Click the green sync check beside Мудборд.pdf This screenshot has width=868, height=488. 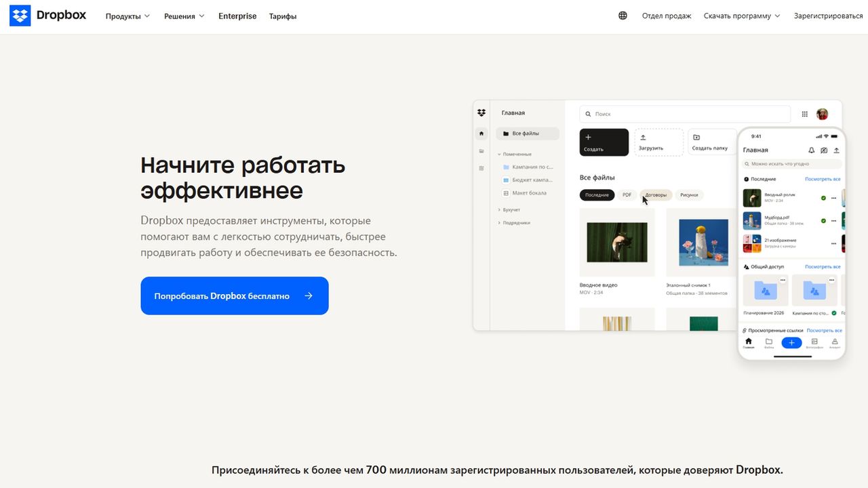(823, 220)
